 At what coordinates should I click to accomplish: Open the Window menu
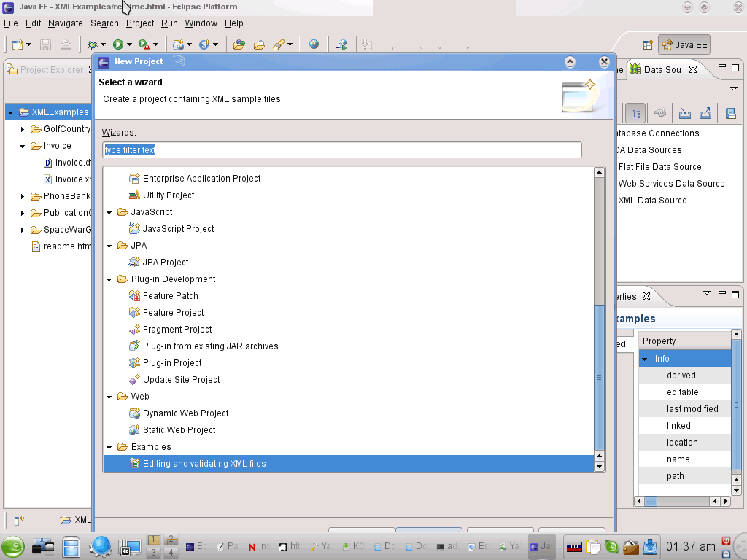201,23
